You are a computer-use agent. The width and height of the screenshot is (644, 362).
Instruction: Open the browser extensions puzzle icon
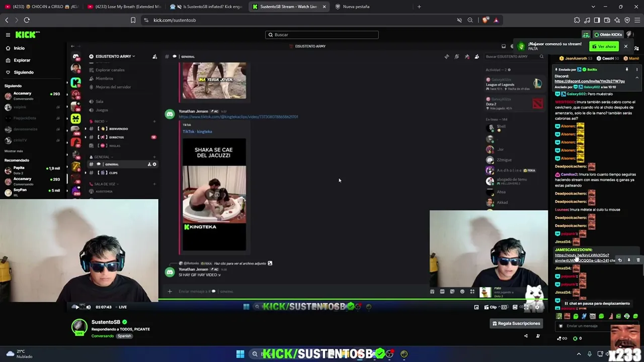click(577, 20)
